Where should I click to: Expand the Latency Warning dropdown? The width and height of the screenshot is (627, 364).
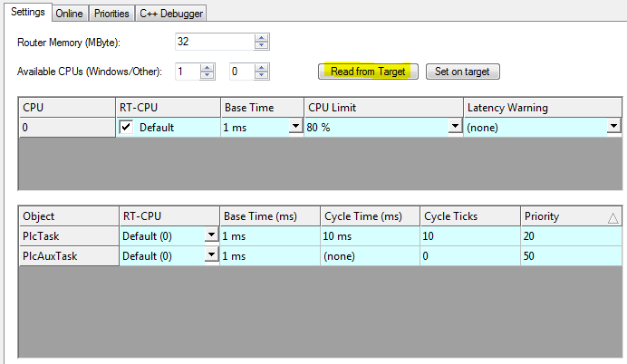[613, 126]
